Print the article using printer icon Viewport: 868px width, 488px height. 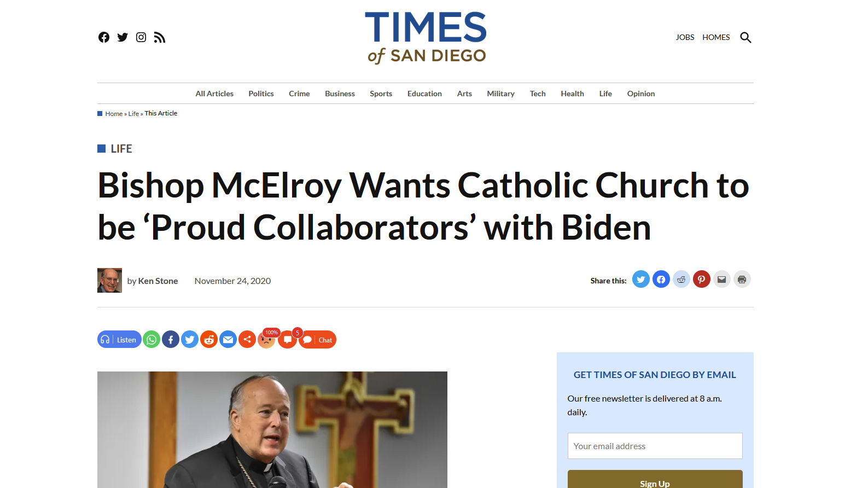tap(742, 280)
